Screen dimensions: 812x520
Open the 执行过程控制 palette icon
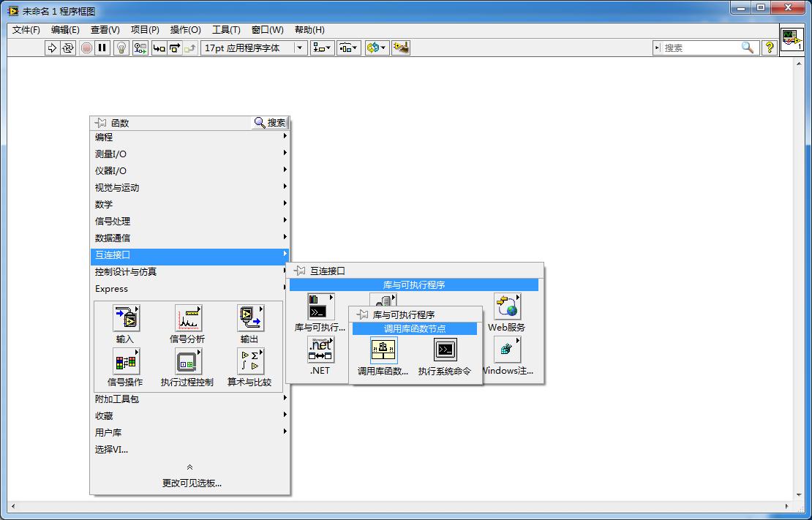[187, 362]
